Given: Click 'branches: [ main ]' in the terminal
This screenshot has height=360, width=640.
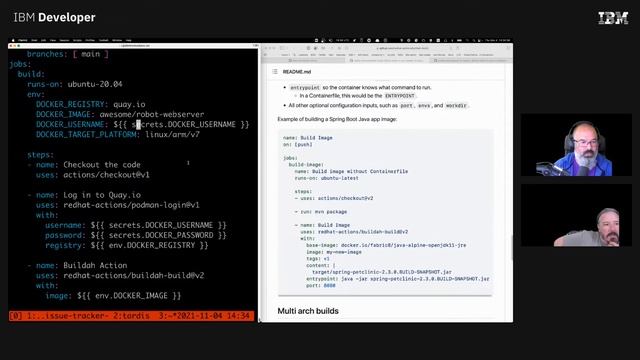Looking at the screenshot, I should click(x=68, y=54).
